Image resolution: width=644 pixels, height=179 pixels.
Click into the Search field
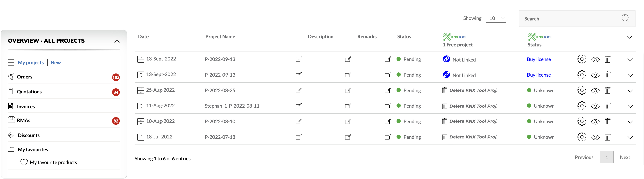tap(570, 19)
